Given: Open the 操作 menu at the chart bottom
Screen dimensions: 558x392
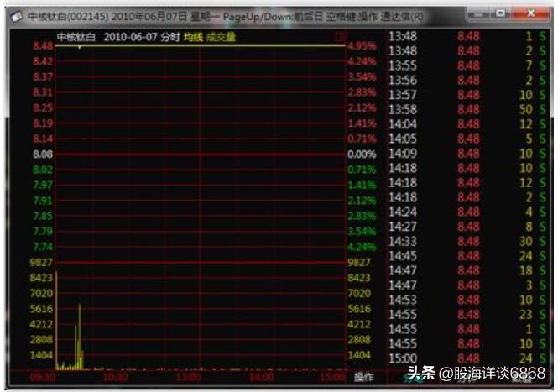Looking at the screenshot, I should pos(363,377).
